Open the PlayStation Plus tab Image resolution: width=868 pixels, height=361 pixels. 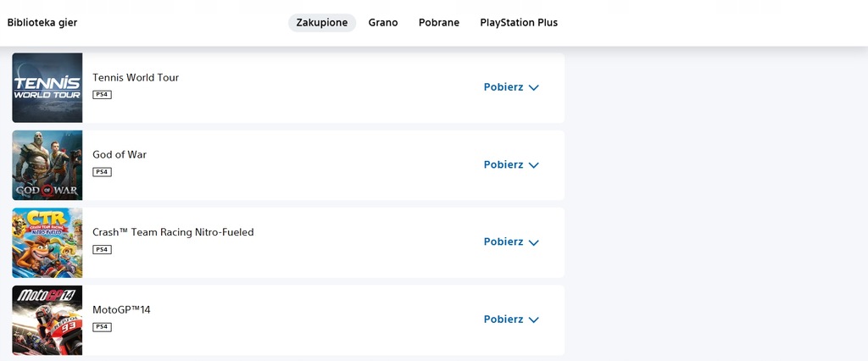click(x=519, y=23)
